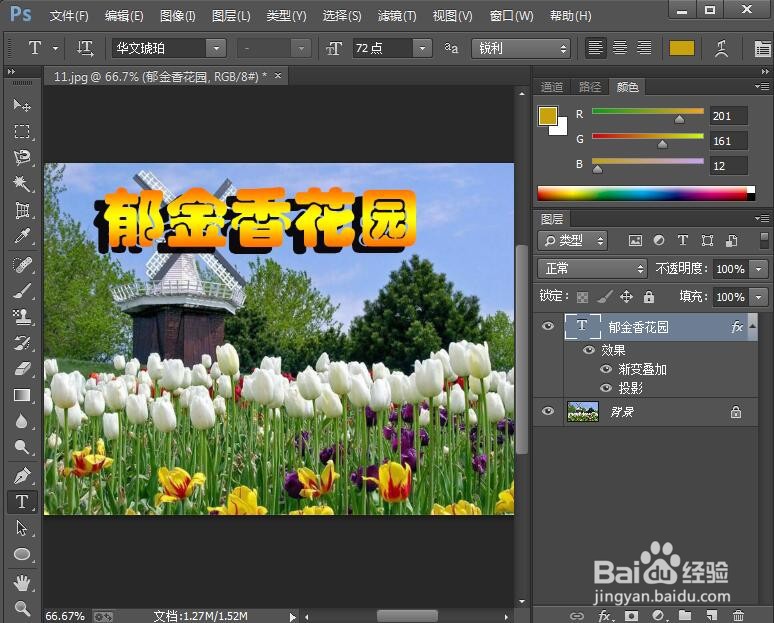Viewport: 774px width, 623px height.
Task: Select the Move tool
Action: (22, 105)
